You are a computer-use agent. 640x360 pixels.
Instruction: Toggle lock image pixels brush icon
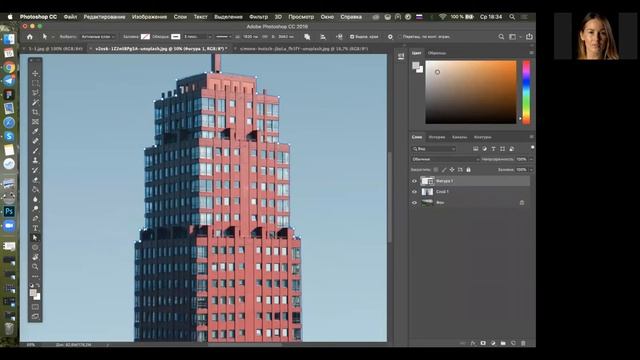[444, 169]
